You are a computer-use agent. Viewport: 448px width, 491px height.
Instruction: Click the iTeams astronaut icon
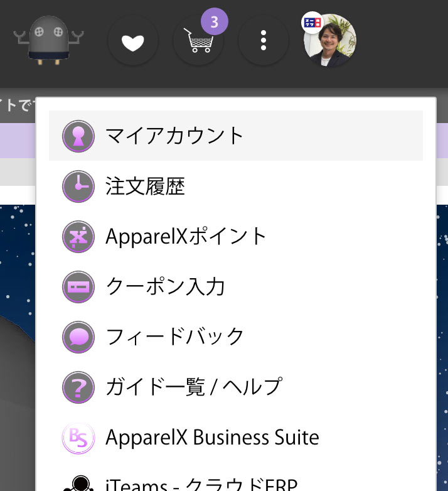pyautogui.click(x=78, y=484)
